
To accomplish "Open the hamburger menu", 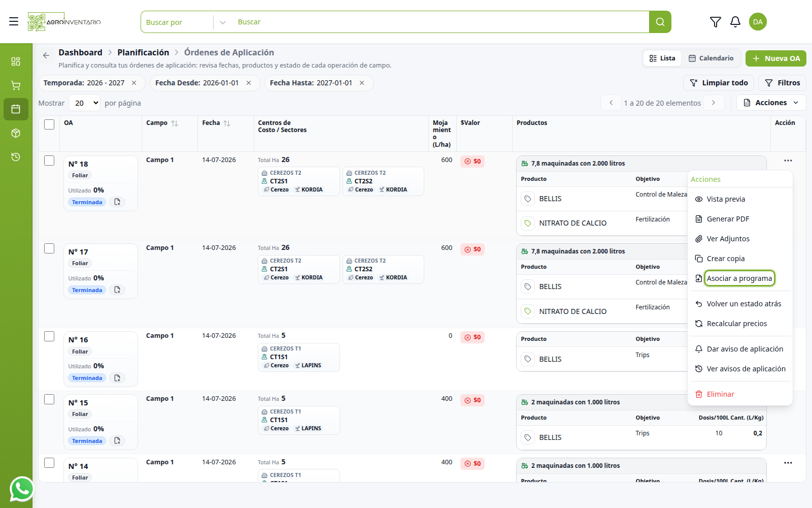I will click(14, 21).
